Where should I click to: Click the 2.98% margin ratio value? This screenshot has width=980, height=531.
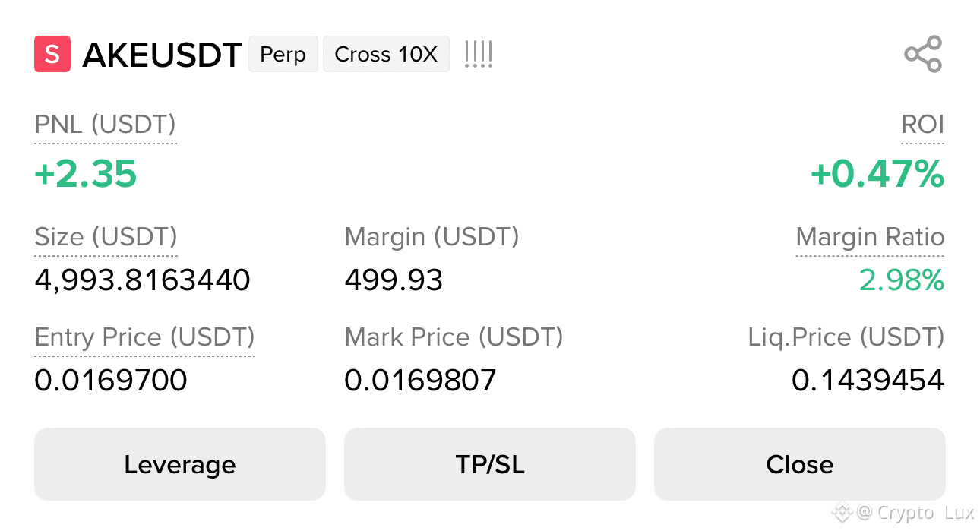tap(902, 280)
